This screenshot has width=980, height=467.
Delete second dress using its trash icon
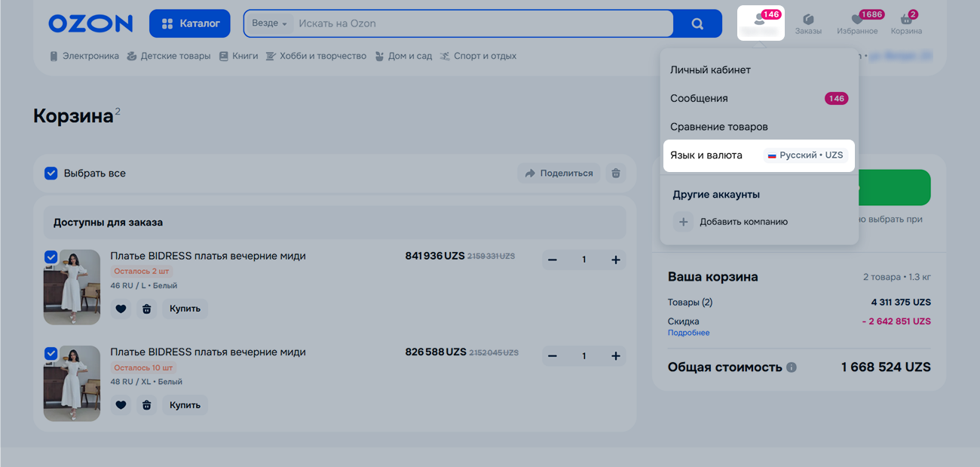147,405
